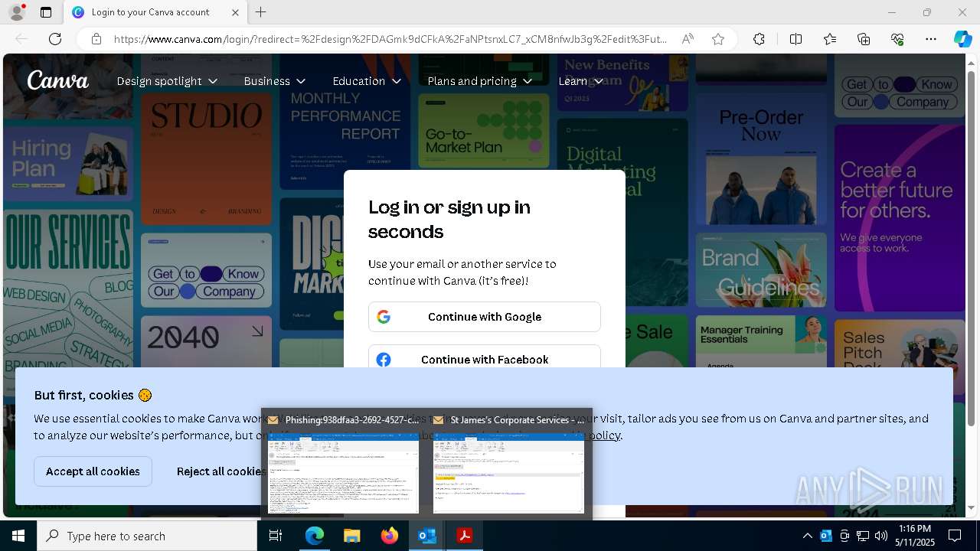Open the Manager Training Essentials template
Image resolution: width=980 pixels, height=551 pixels.
(x=761, y=341)
